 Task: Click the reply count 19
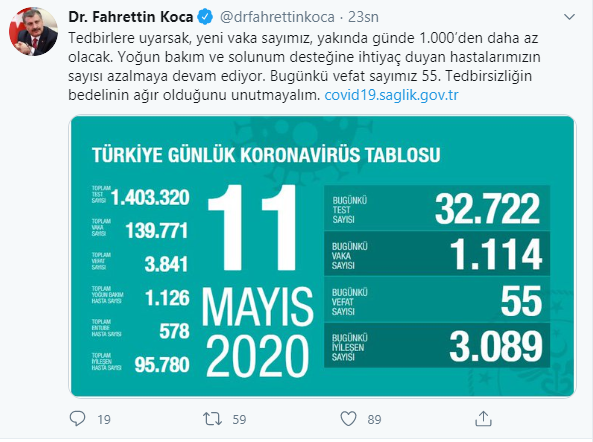(x=104, y=419)
